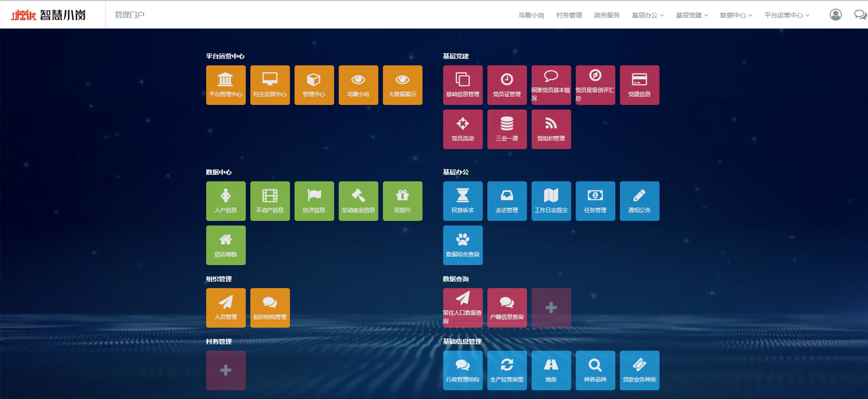Open the 数据综合查询 paw tile

pos(463,245)
